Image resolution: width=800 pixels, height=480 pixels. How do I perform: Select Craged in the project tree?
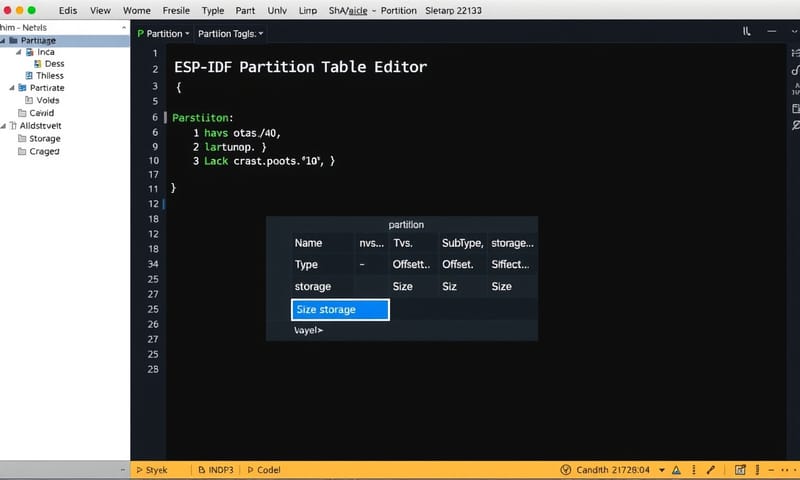click(44, 151)
